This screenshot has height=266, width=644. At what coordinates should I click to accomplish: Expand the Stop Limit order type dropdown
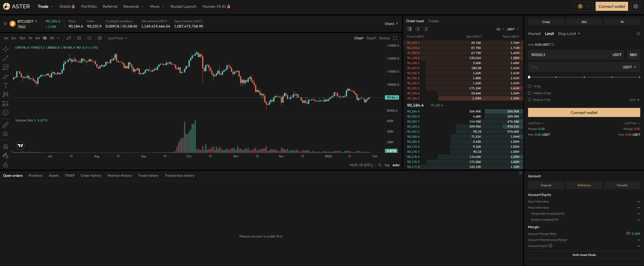click(x=569, y=34)
